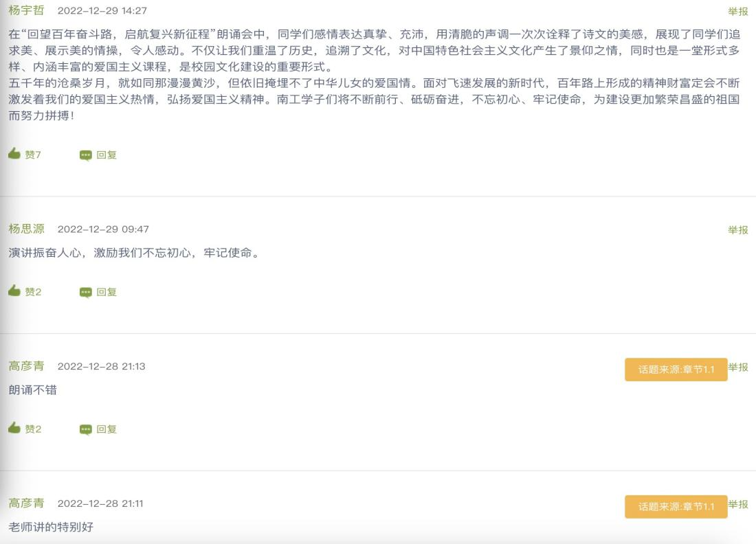756x544 pixels.
Task: Open topic source 章节1.1 on 老师讲的特别好 comment
Action: (x=676, y=507)
